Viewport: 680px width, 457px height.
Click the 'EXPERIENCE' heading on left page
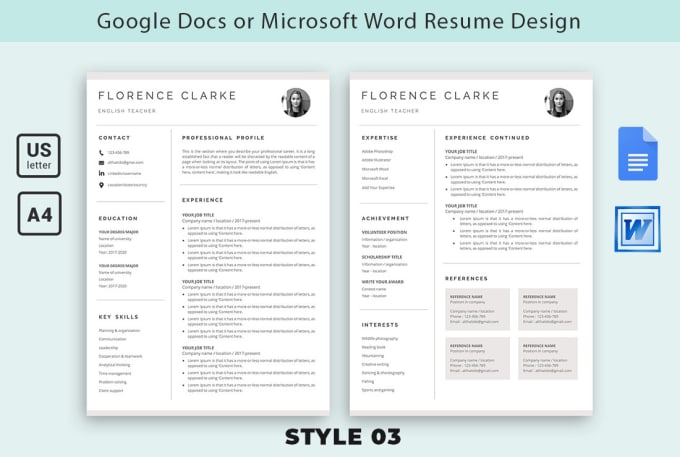203,200
